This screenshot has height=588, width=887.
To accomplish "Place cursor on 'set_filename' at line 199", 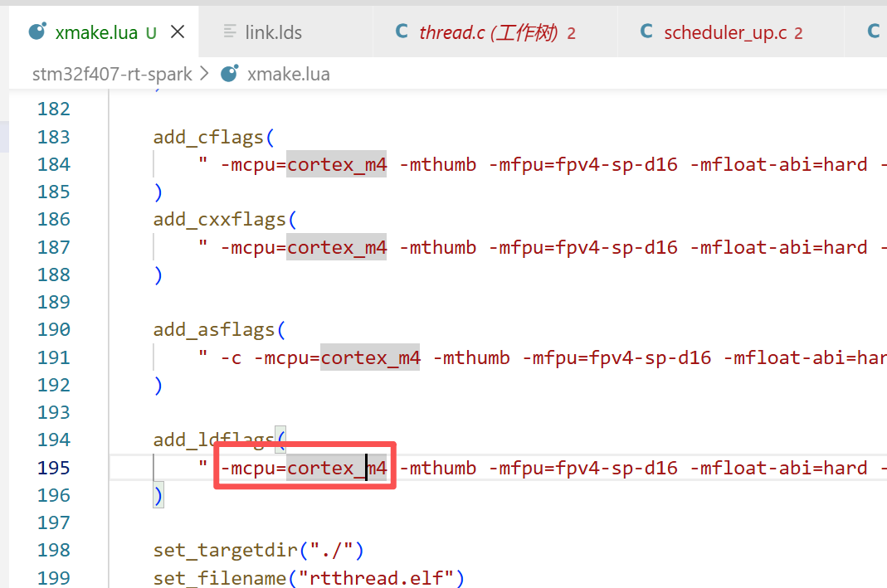I will coord(220,578).
